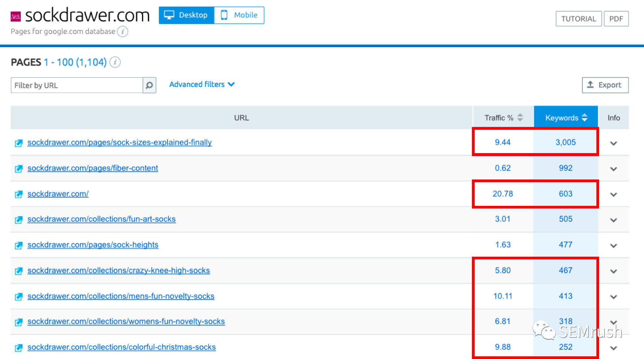Expand info for mens-fun-novelty-socks row

coord(614,297)
